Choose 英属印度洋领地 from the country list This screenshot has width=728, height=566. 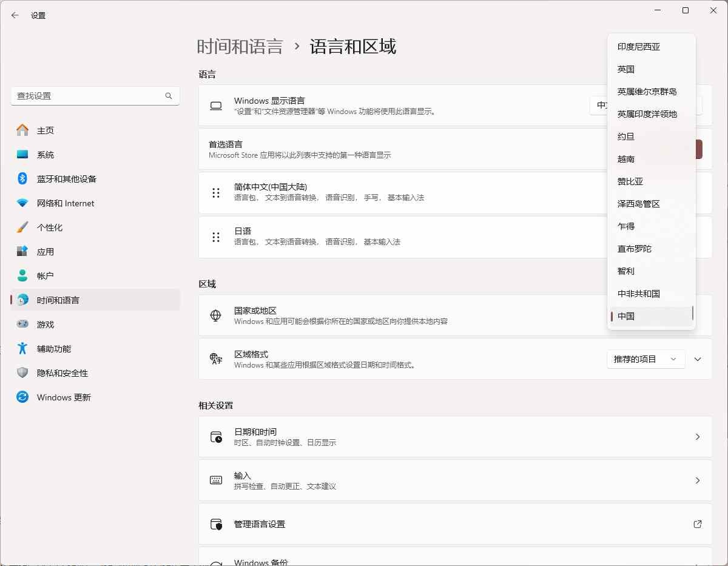click(651, 114)
